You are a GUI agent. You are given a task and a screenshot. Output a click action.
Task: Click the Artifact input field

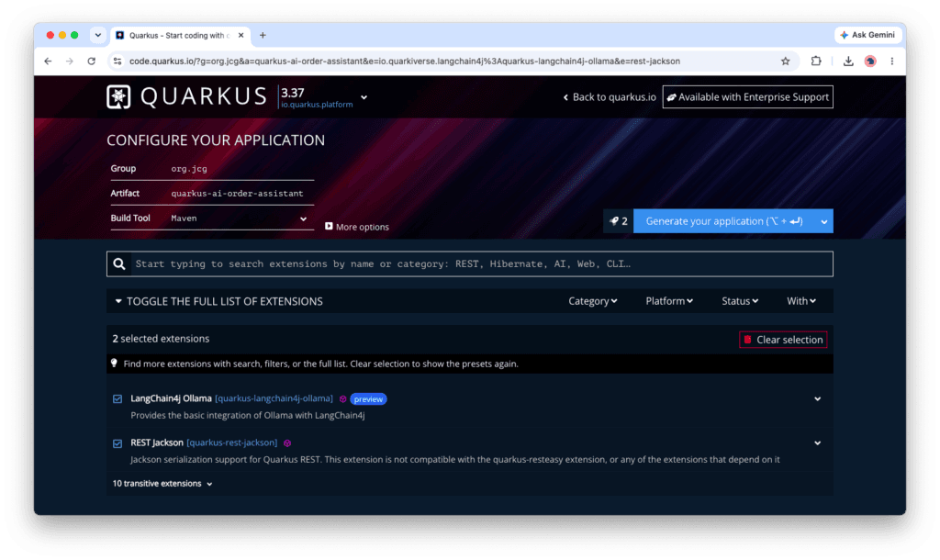point(241,194)
